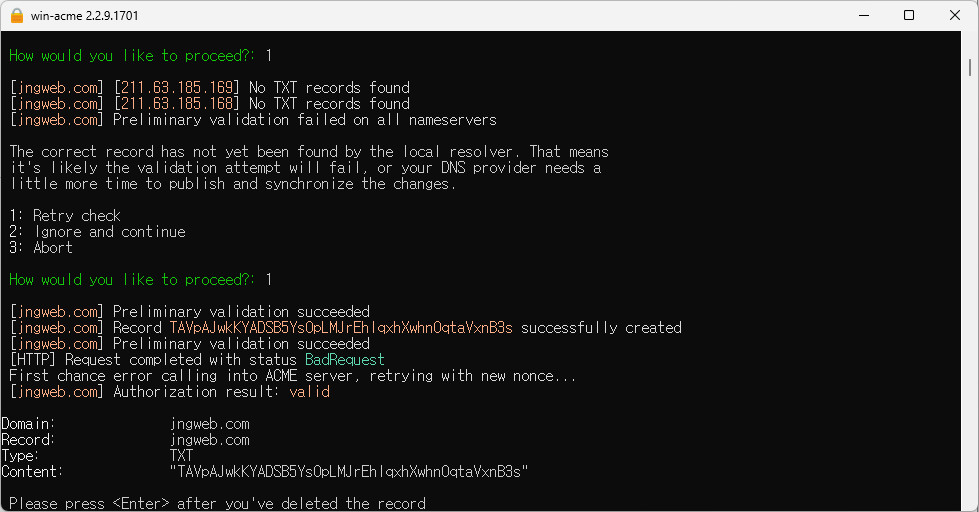Click the TXT value beside Type
This screenshot has width=979, height=512.
click(181, 455)
